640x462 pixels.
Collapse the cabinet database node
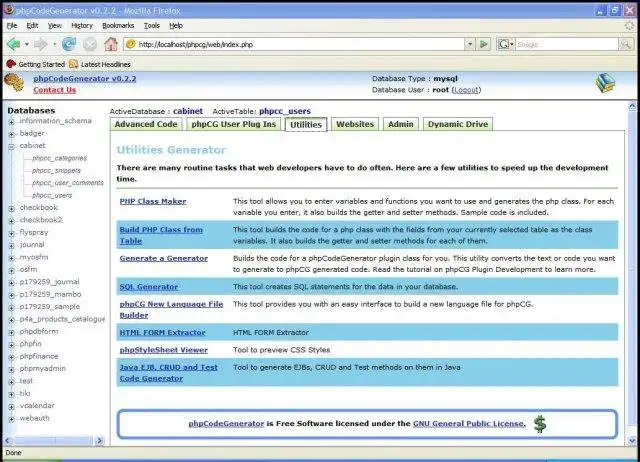[x=11, y=146]
